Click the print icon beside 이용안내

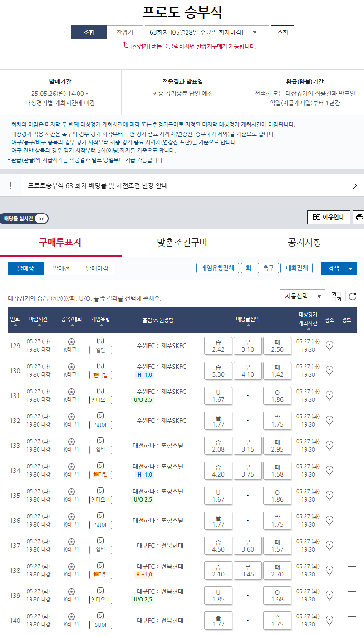pos(359,218)
